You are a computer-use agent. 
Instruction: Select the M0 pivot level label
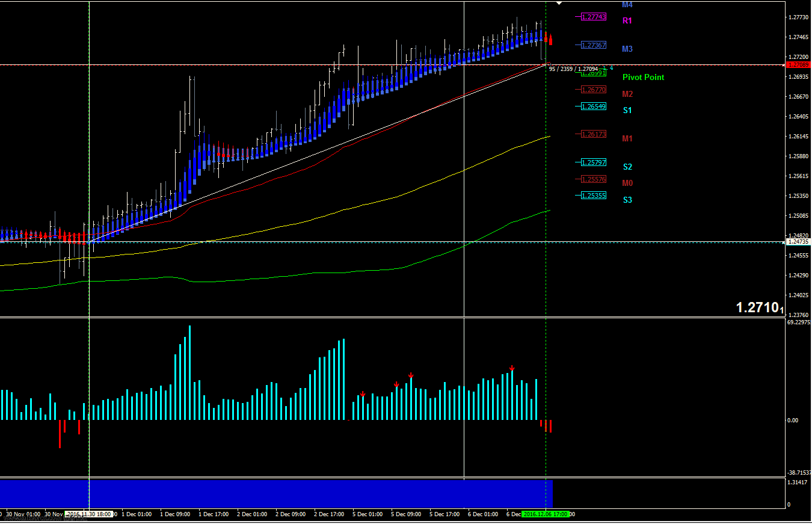[627, 183]
